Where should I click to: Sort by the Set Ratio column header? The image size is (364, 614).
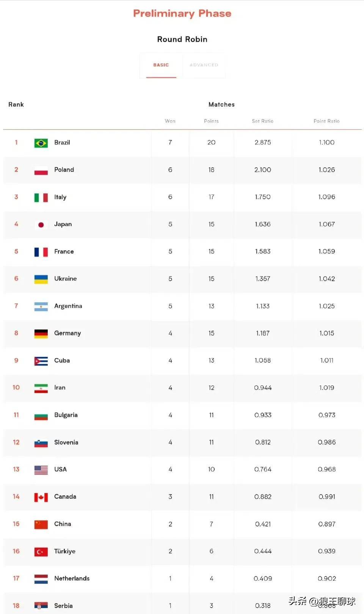(263, 121)
